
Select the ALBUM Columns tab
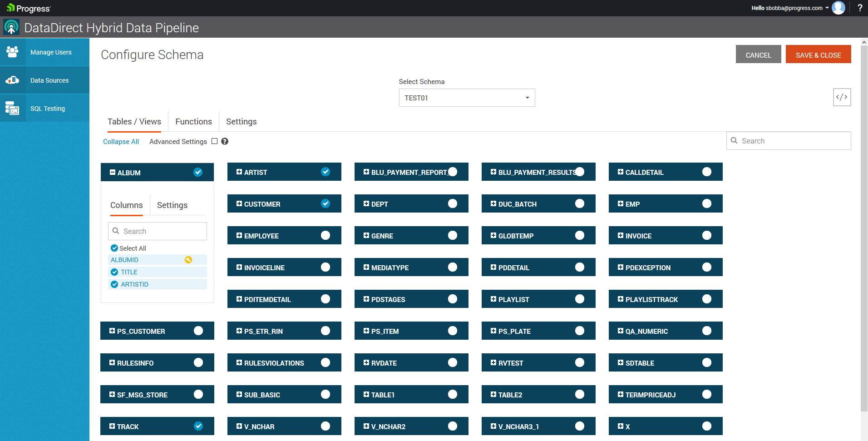point(127,205)
